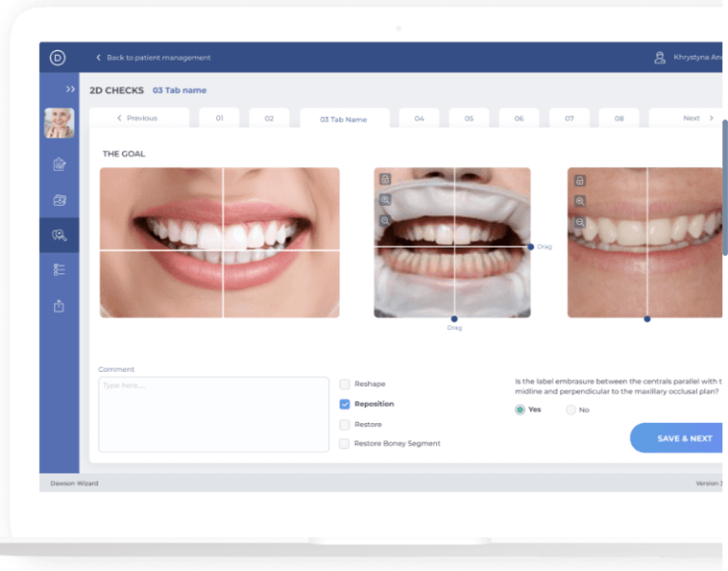Click the export/share icon in sidebar
The image size is (728, 571).
click(x=59, y=305)
